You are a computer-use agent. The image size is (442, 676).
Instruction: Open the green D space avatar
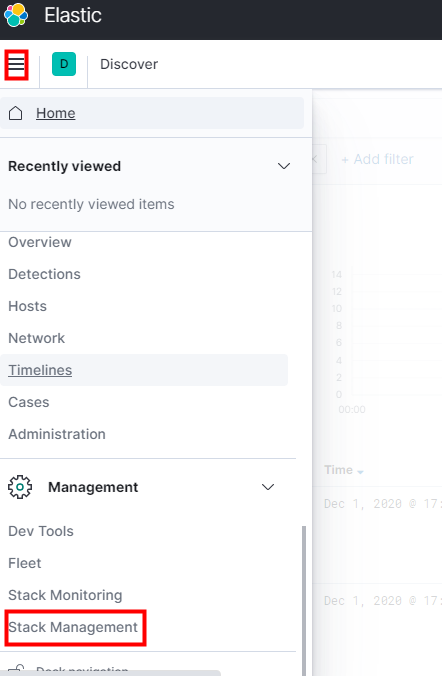[x=64, y=64]
